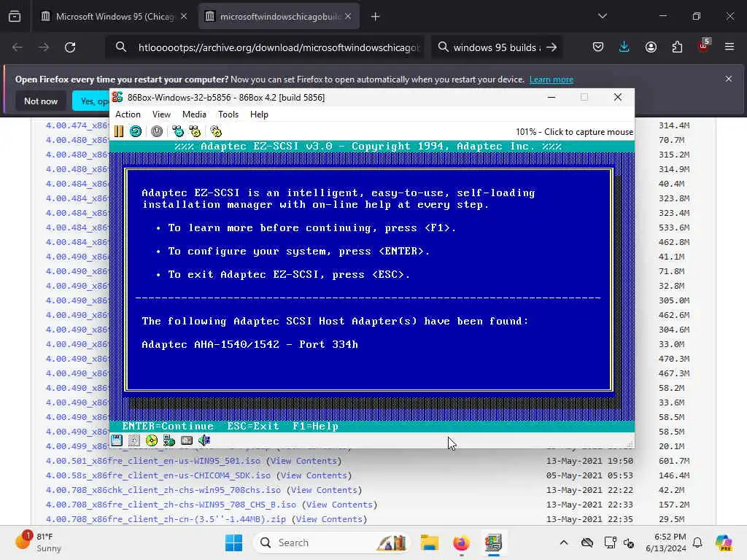Click the 4.00.474_x86 link at list top
Image resolution: width=747 pixels, height=560 pixels.
pos(77,125)
